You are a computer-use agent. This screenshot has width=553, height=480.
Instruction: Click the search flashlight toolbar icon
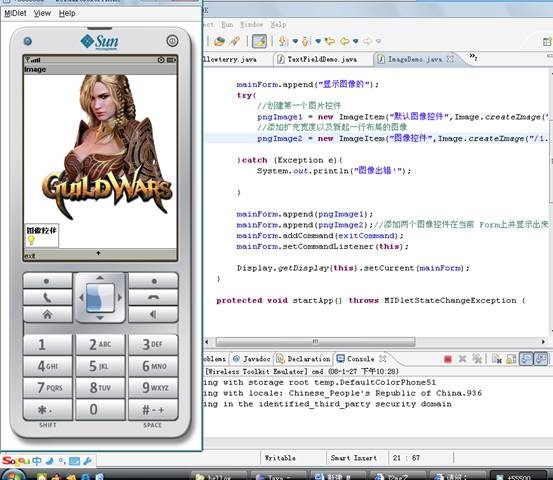235,41
